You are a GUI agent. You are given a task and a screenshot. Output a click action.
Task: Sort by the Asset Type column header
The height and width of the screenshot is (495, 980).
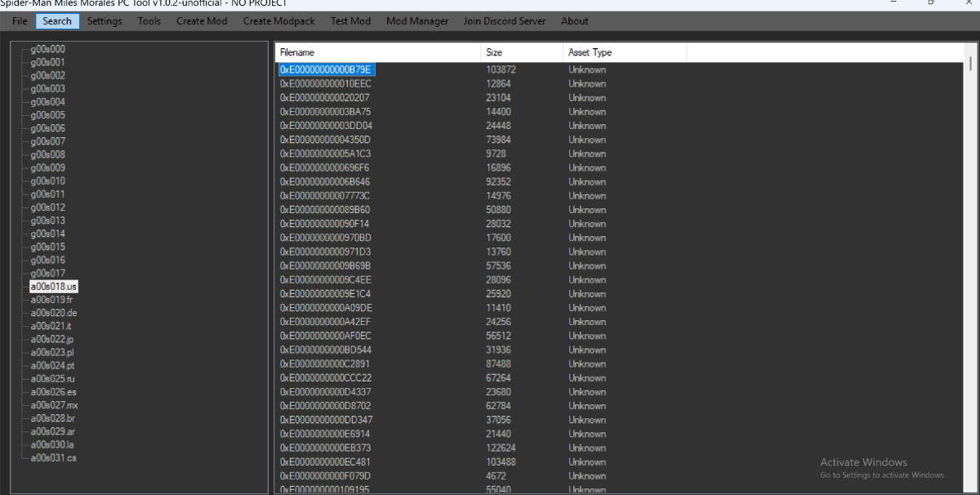click(625, 52)
